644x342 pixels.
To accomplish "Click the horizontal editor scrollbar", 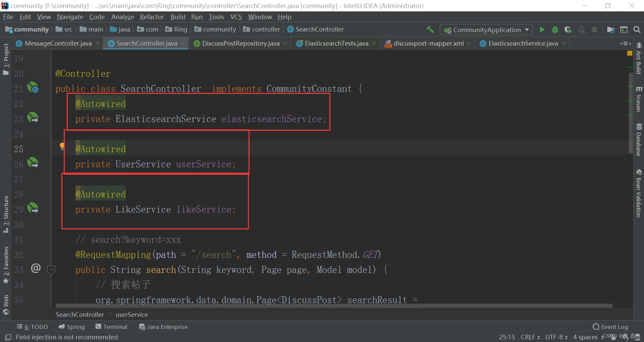I will pyautogui.click(x=334, y=306).
